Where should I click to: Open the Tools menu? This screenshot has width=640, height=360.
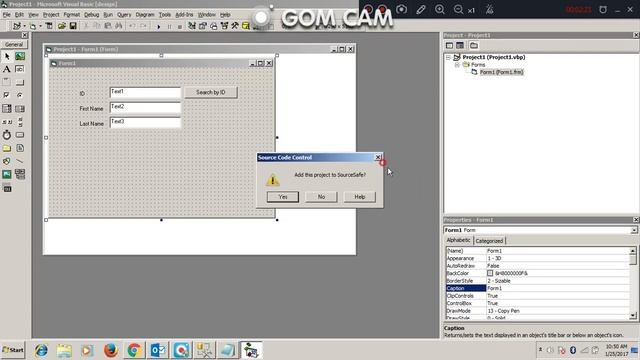[x=164, y=15]
